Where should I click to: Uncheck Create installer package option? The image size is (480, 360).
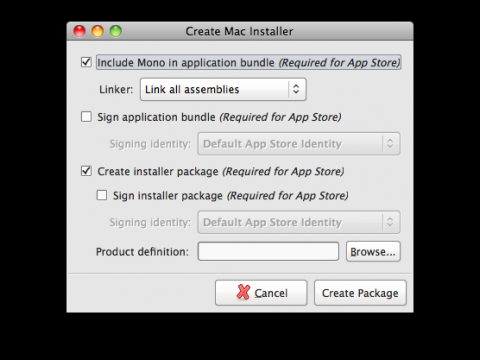(86, 171)
